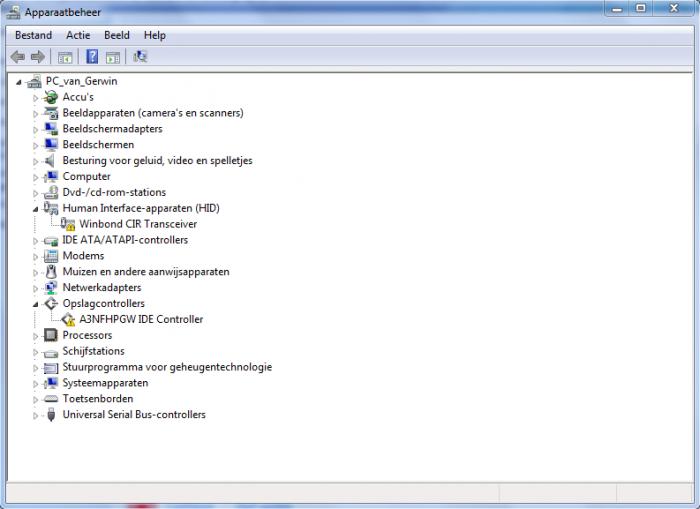Select Stuurprogramma voor geheugentechnologie label
Screen dimensions: 700x509
click(167, 367)
